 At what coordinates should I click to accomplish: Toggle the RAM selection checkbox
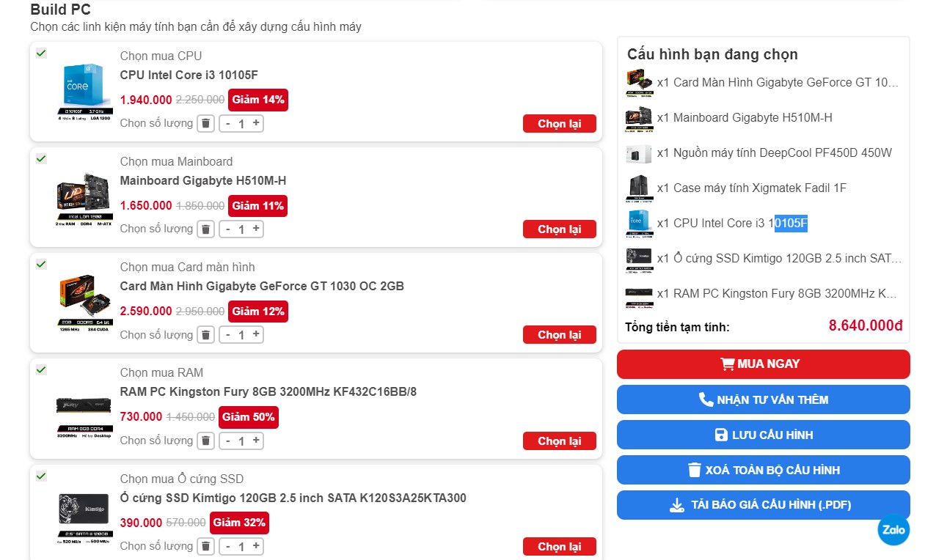41,369
